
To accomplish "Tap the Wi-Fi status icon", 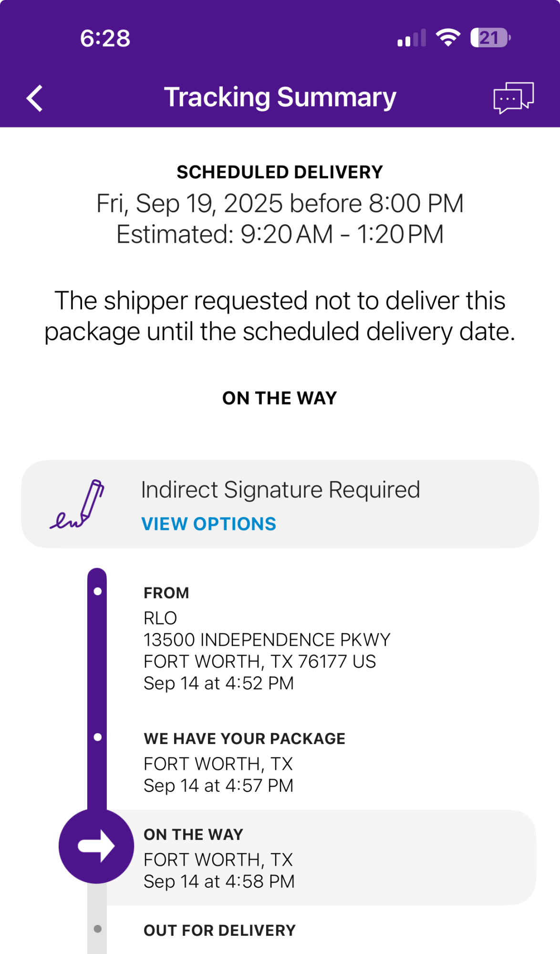I will tap(448, 38).
